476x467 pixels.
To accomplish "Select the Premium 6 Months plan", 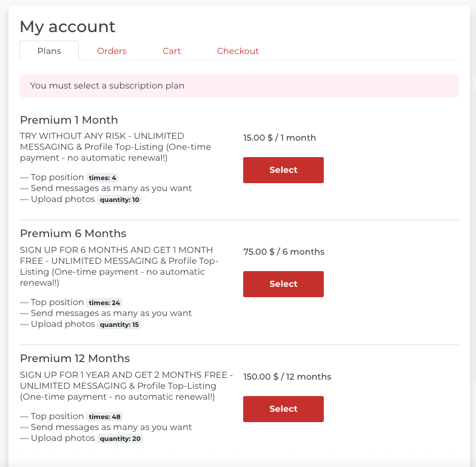I will [283, 284].
